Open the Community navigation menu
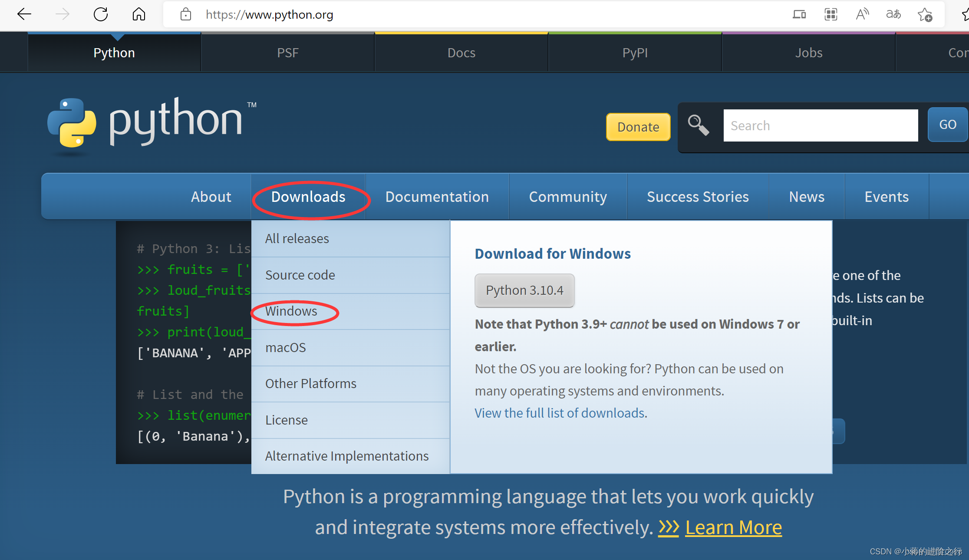 click(568, 197)
